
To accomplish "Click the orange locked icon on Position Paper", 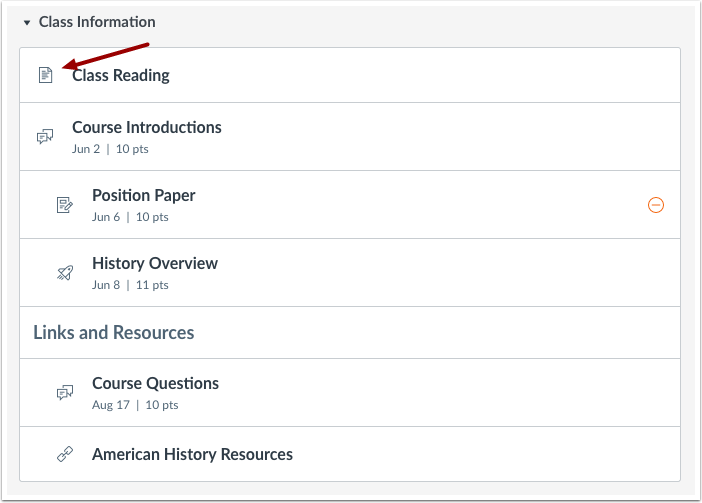I will [x=655, y=205].
